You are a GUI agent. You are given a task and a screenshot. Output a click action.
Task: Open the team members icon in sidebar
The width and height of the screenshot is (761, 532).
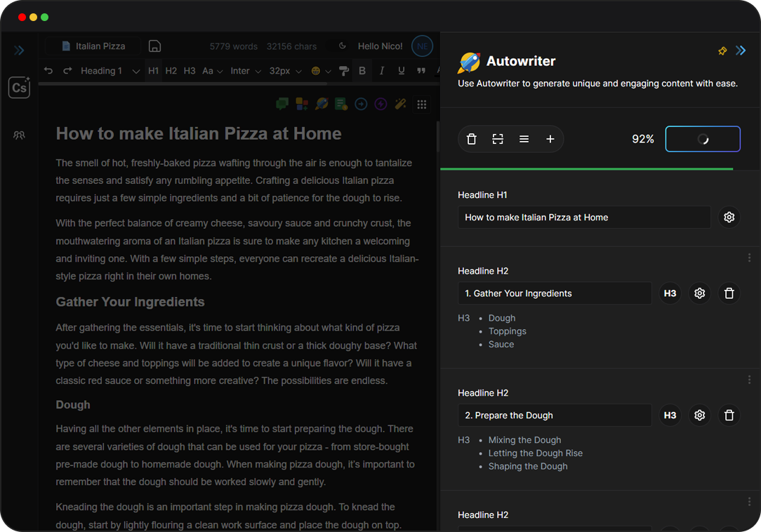point(19,135)
